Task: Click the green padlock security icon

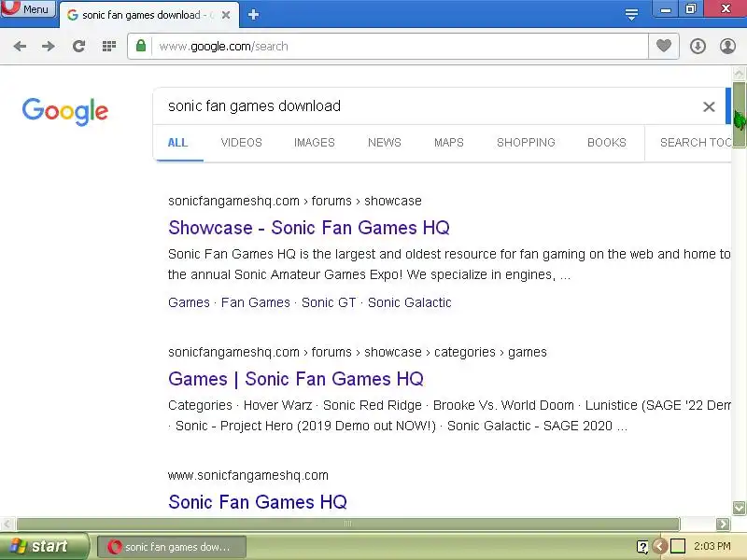Action: coord(141,46)
